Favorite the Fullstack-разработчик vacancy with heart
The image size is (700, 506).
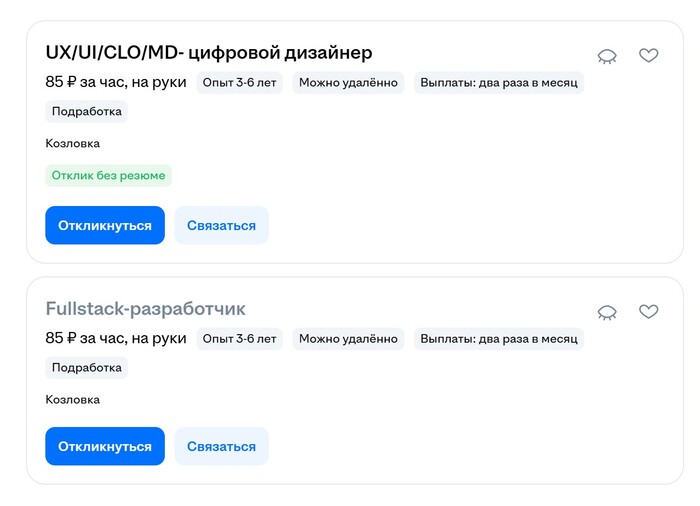[x=649, y=312]
